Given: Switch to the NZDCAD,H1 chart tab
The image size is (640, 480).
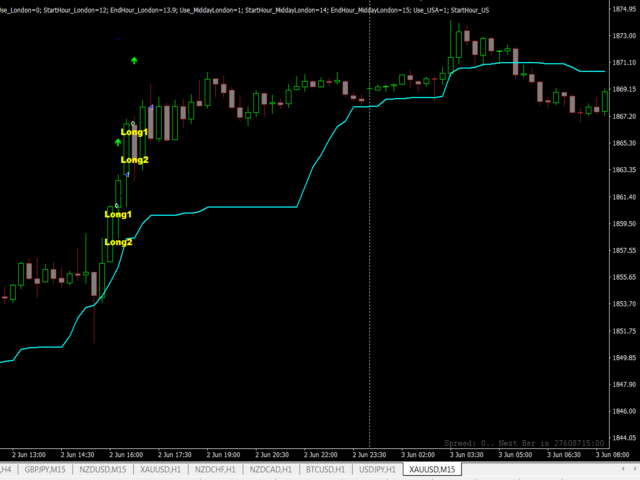Looking at the screenshot, I should point(271,469).
